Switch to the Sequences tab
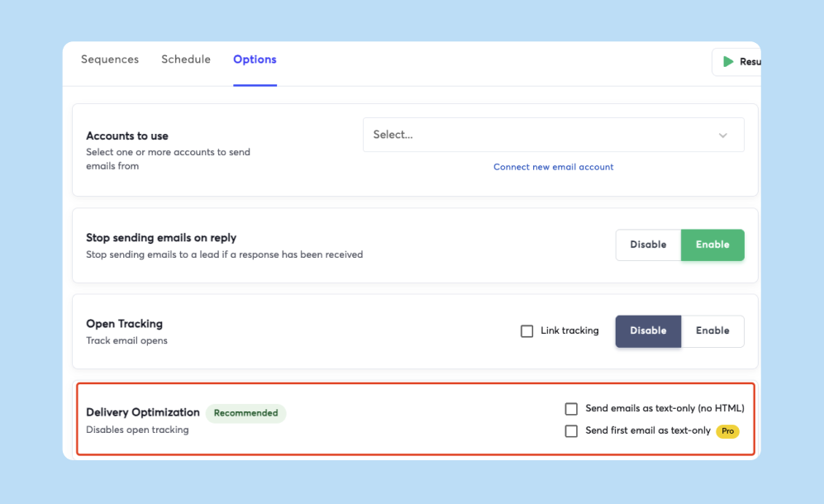The image size is (824, 504). pyautogui.click(x=110, y=59)
